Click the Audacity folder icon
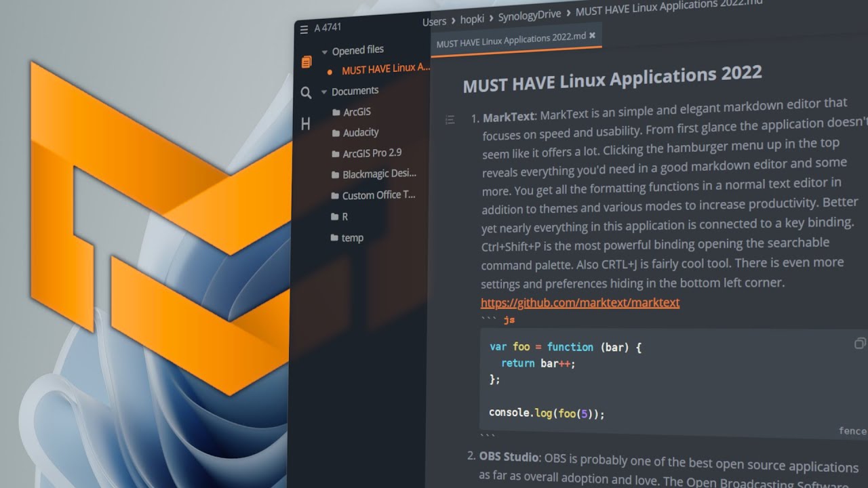Viewport: 868px width, 488px height. tap(336, 134)
